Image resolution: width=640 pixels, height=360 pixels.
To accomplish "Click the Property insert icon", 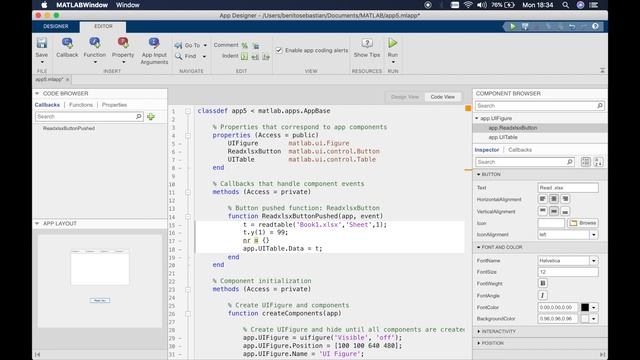I will (x=123, y=43).
